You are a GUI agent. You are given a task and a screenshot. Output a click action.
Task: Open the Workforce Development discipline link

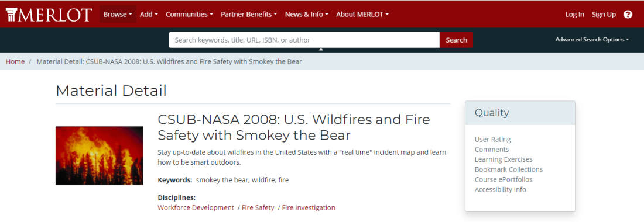coord(196,207)
